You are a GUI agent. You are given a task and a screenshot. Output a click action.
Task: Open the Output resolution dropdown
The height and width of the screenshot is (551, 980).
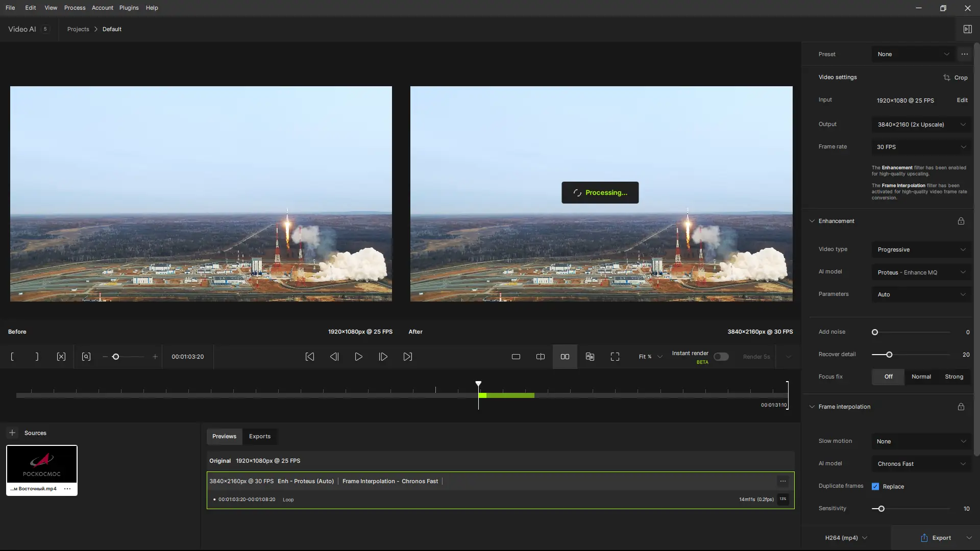(x=921, y=124)
